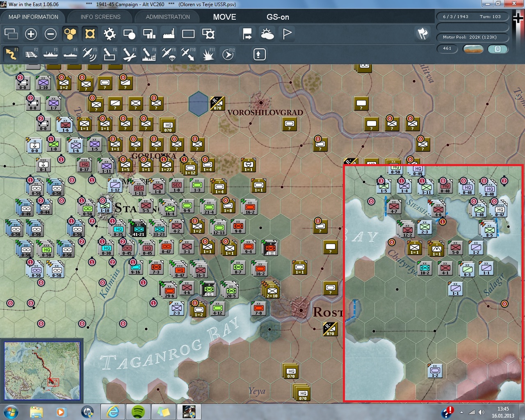Viewport: 525px width, 420px height.
Task: Click the 461 value pill
Action: 447,48
